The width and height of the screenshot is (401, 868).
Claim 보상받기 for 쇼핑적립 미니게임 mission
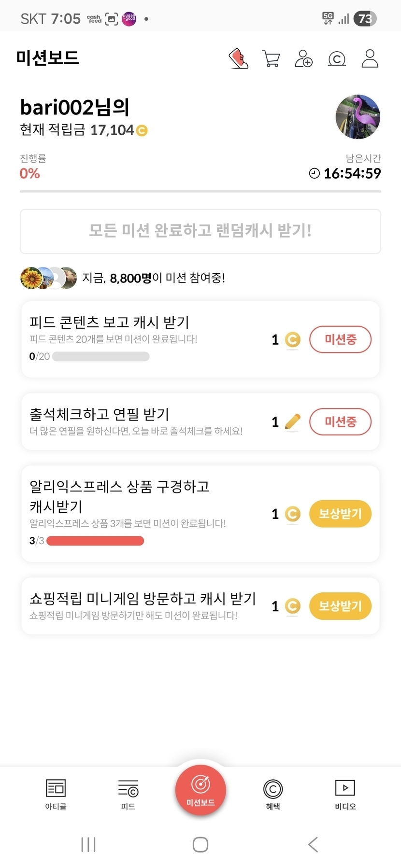pos(340,606)
